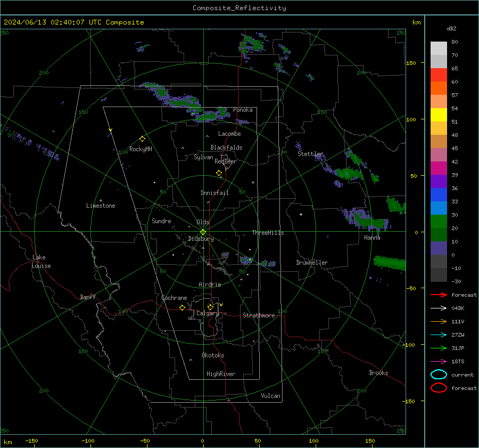Click the Stettler town label
Screen dimensions: 479x448
(x=310, y=154)
